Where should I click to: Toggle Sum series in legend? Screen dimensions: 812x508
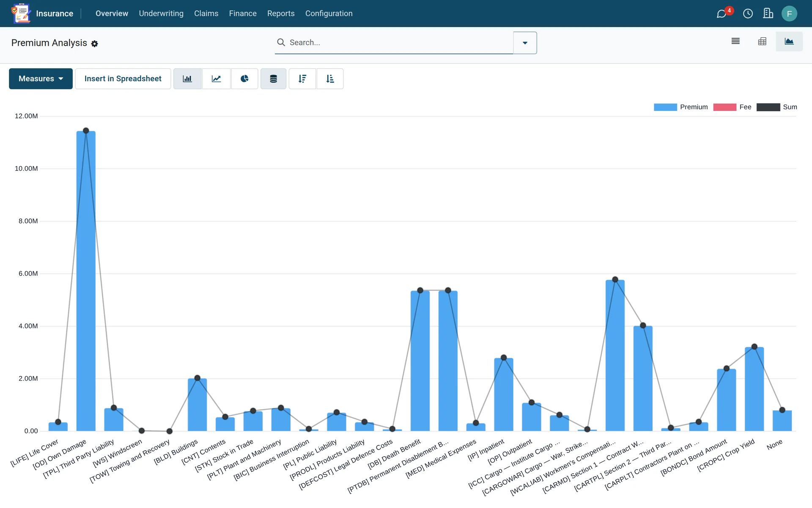(x=777, y=107)
